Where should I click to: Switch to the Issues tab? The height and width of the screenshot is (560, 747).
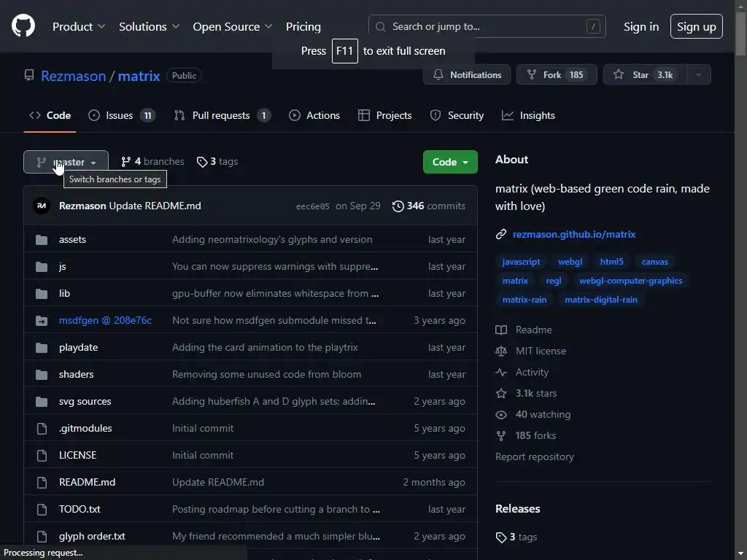[122, 115]
